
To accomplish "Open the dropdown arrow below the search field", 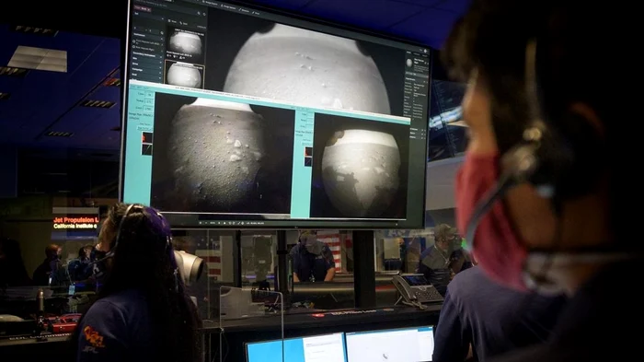I will click(x=163, y=19).
